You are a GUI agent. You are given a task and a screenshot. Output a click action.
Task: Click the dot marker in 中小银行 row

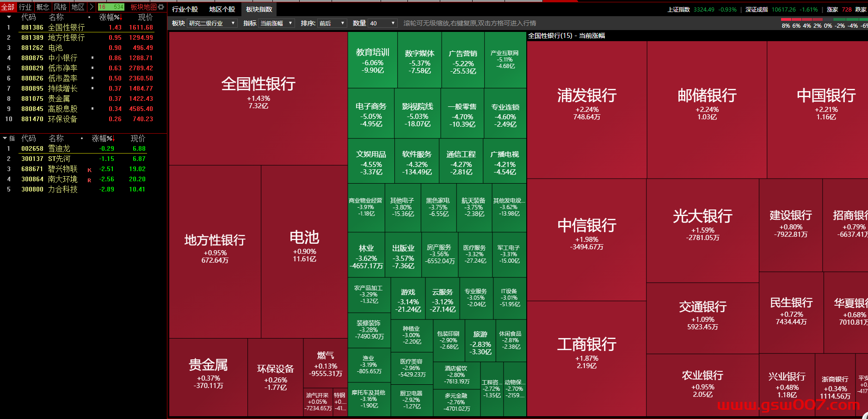coord(92,58)
